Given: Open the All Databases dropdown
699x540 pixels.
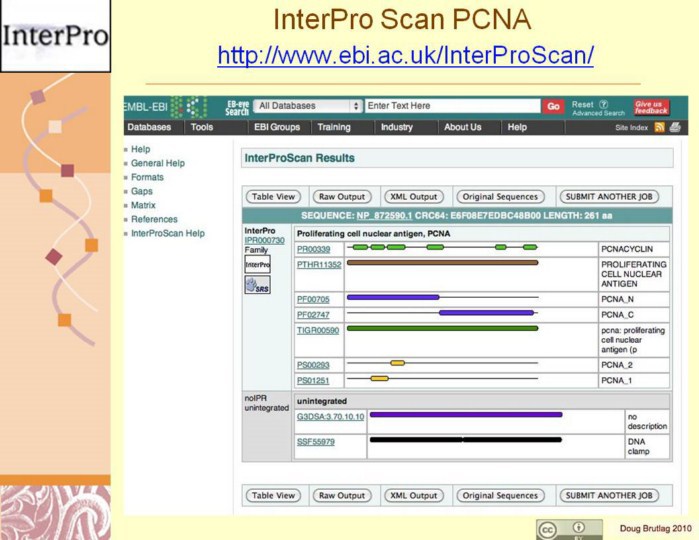Looking at the screenshot, I should point(308,106).
